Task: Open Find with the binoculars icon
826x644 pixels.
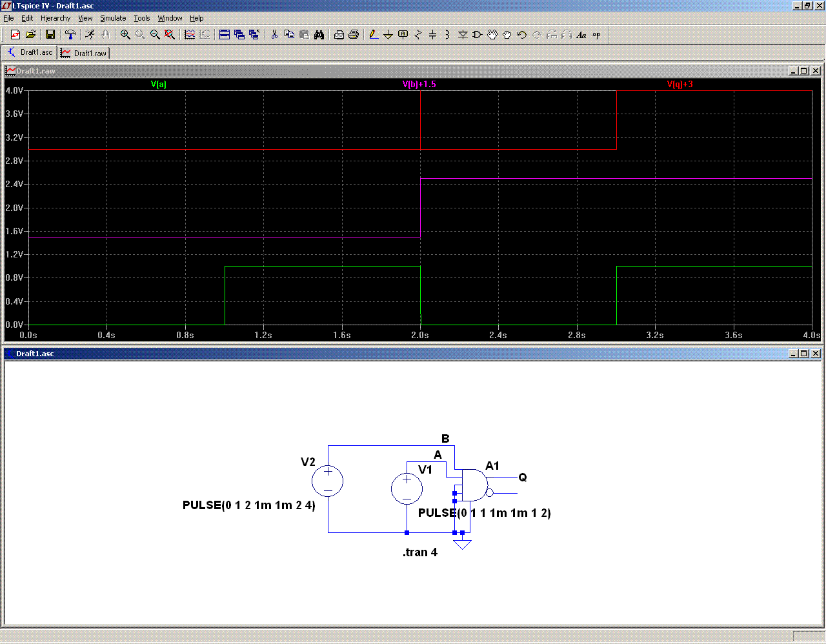Action: (319, 35)
